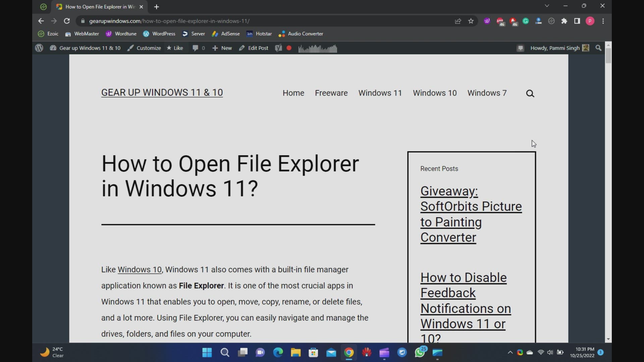
Task: Toggle the browser side panel
Action: click(x=577, y=21)
